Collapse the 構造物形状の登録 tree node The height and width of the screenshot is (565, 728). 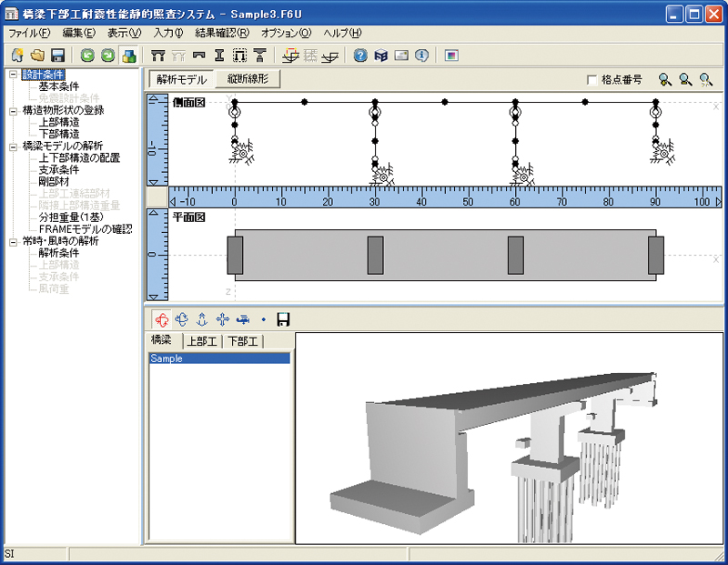(x=13, y=110)
